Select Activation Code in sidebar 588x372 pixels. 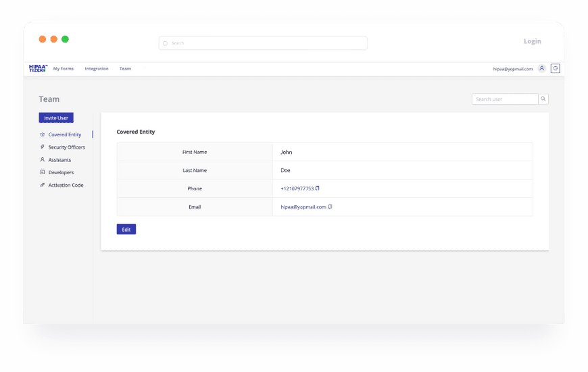pyautogui.click(x=66, y=186)
